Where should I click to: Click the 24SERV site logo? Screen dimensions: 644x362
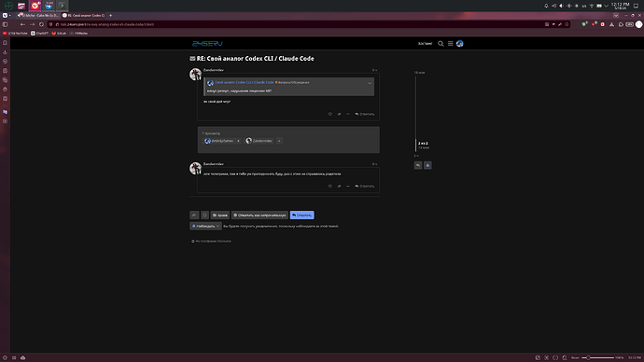click(207, 44)
